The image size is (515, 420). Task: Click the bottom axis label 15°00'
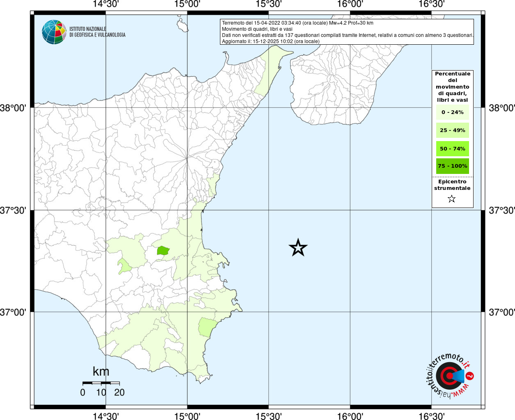tap(187, 416)
